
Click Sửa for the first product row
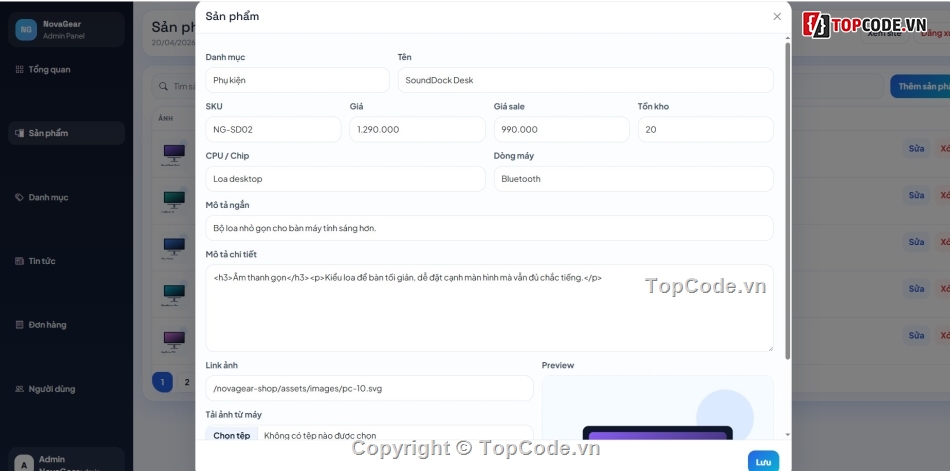click(916, 148)
